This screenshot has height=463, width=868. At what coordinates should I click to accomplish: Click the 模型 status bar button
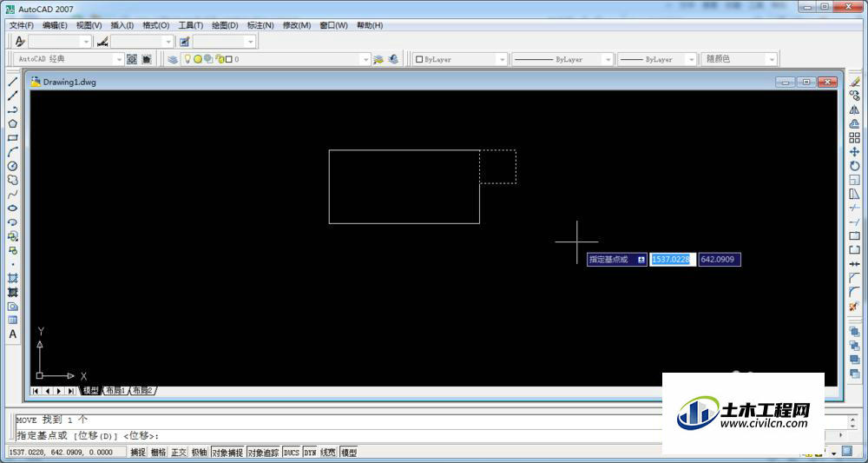coord(349,453)
